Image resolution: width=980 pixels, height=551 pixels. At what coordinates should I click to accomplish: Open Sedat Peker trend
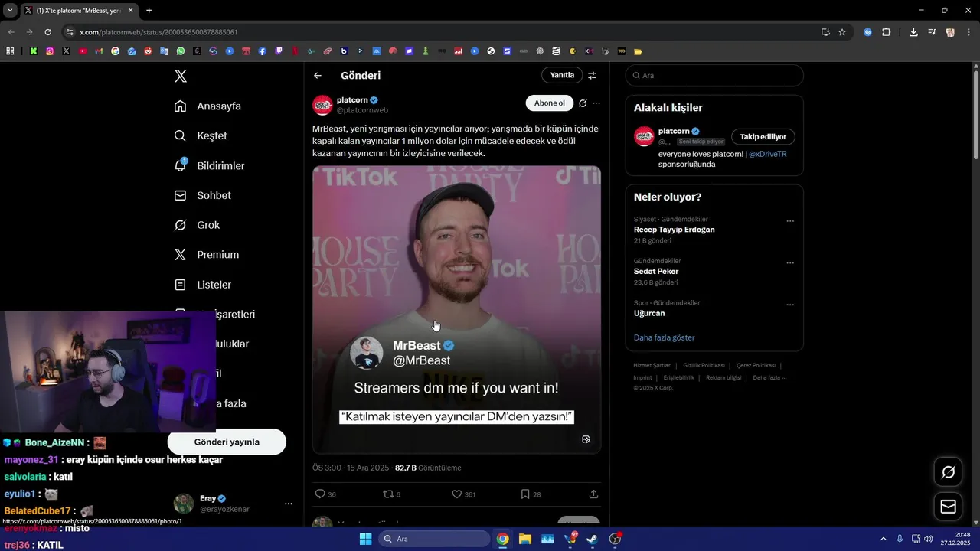tap(656, 272)
